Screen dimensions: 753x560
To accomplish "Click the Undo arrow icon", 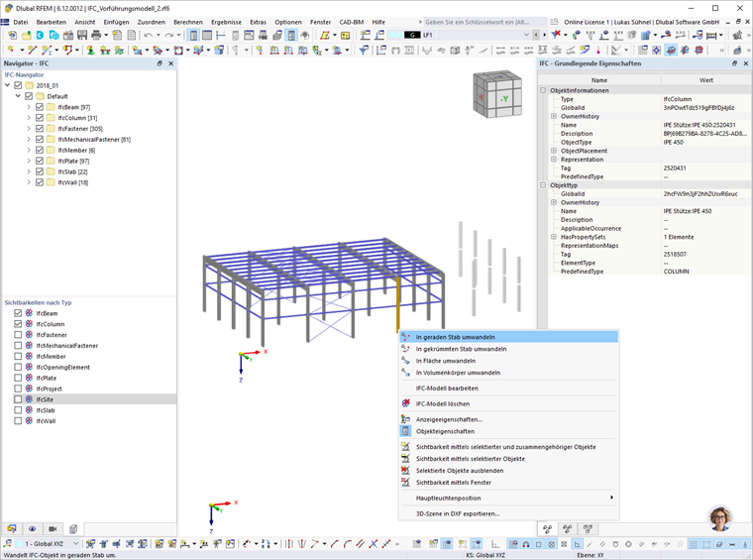I will (x=149, y=35).
